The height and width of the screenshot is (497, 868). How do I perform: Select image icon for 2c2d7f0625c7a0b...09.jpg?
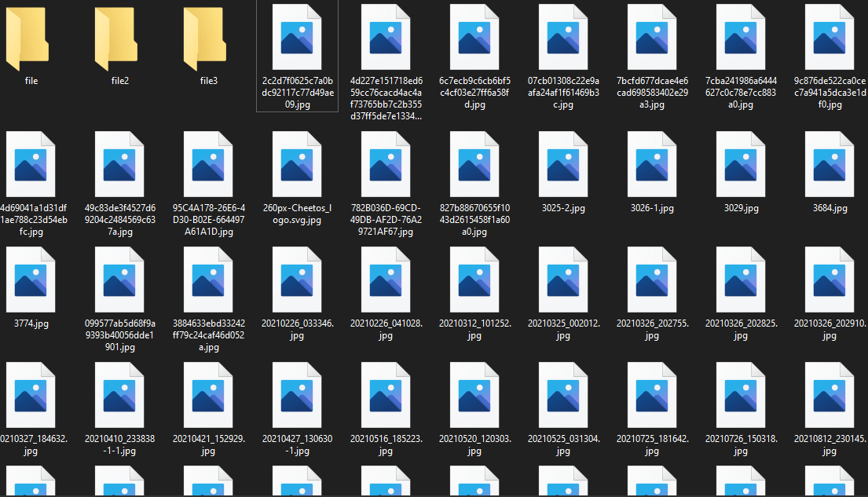click(x=297, y=37)
